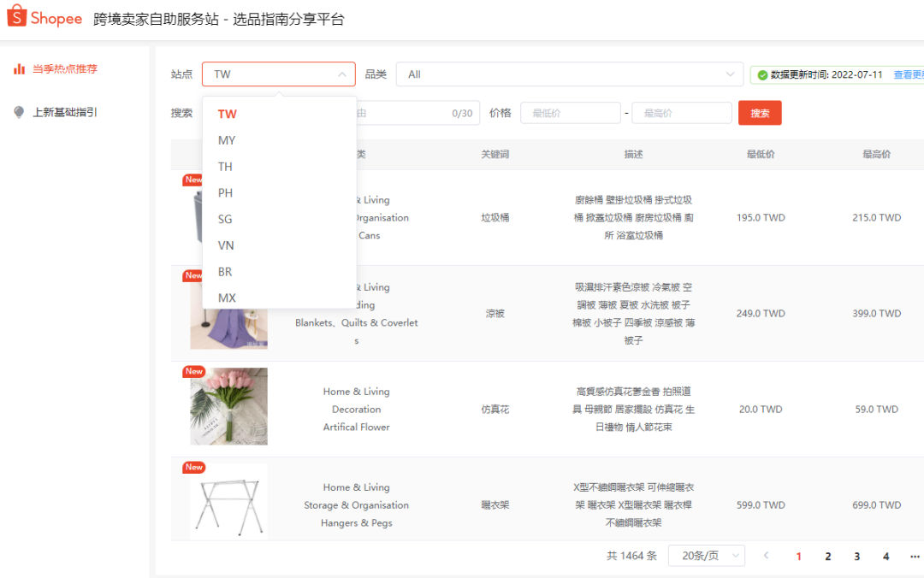Click the 最低价 minimum price field
Viewport: 924px width, 578px height.
point(570,113)
